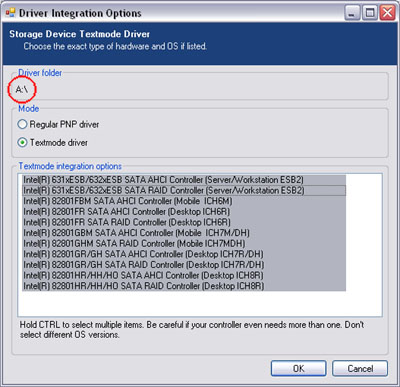Click the Cancel button
400x387 pixels.
tap(360, 368)
